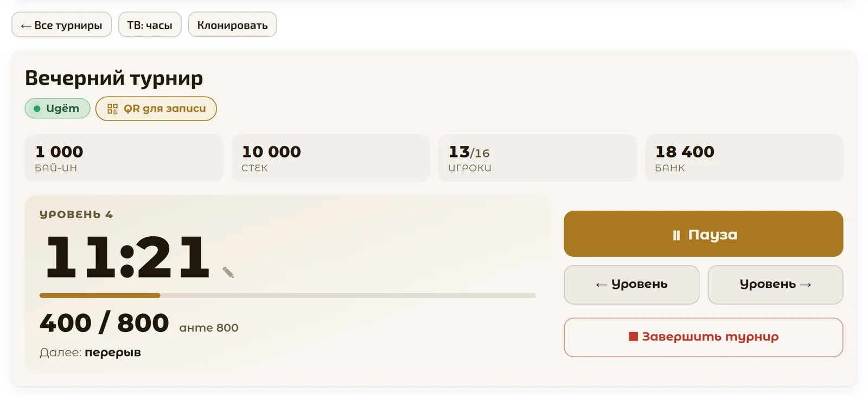This screenshot has width=868, height=398.
Task: Click the right arrow on next Уровень button
Action: [x=806, y=285]
